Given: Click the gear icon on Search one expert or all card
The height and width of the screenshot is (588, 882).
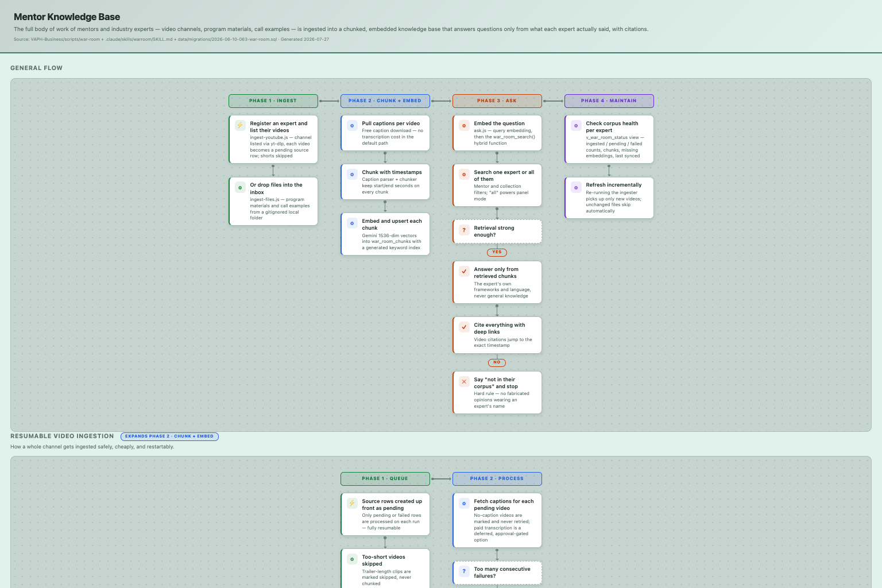Looking at the screenshot, I should 464,174.
